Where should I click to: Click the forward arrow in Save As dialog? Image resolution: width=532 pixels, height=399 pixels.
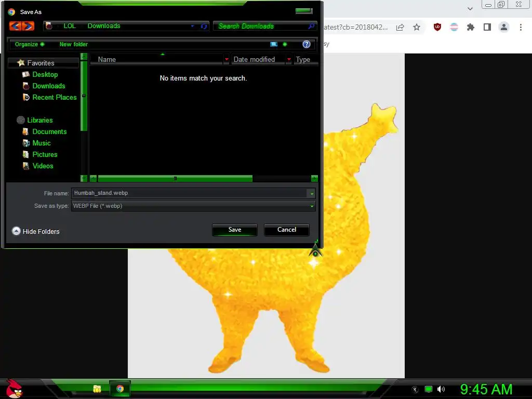pos(29,26)
